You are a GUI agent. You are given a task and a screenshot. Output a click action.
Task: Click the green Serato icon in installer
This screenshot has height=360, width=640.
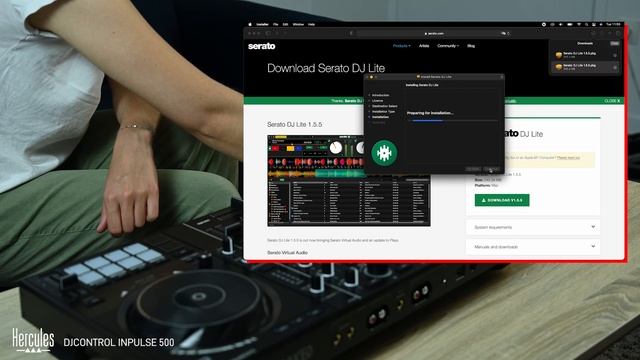(384, 153)
